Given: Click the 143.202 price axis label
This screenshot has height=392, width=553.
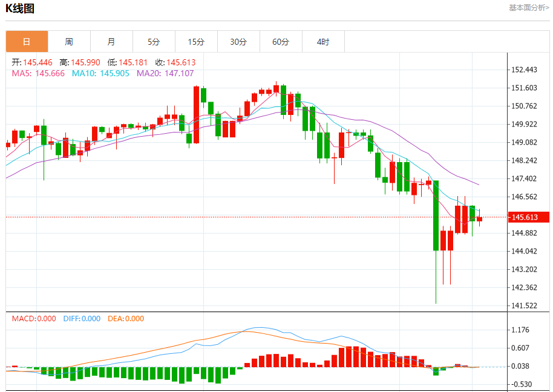Looking at the screenshot, I should pyautogui.click(x=524, y=269).
